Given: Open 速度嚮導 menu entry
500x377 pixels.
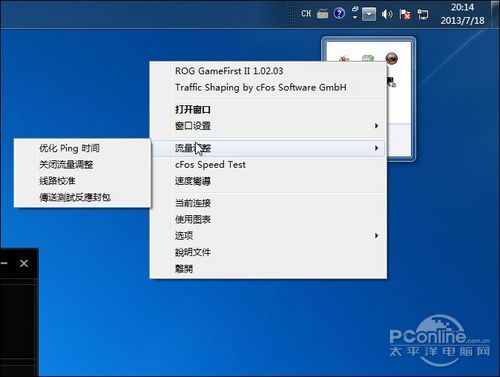Looking at the screenshot, I should (268, 181).
